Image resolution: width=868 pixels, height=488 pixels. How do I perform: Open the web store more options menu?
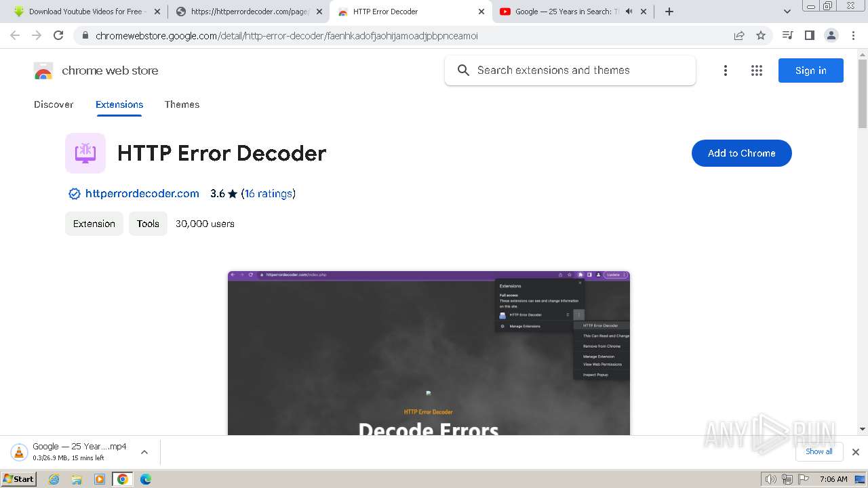(x=726, y=70)
